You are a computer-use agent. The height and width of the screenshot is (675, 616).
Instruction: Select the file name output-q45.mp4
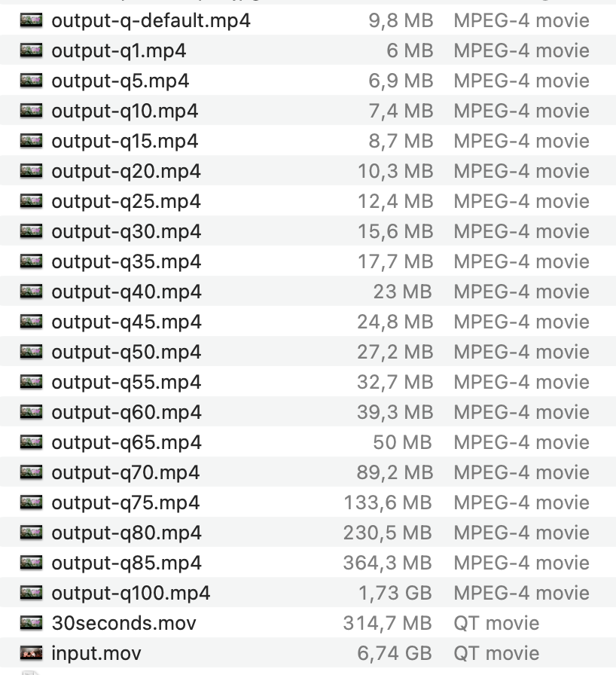(x=126, y=322)
